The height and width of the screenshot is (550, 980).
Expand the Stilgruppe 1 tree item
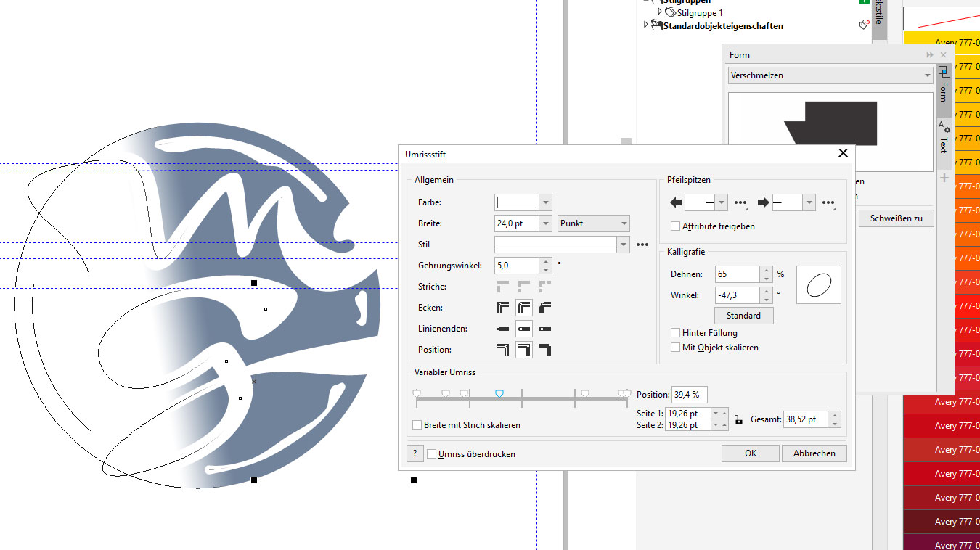660,12
